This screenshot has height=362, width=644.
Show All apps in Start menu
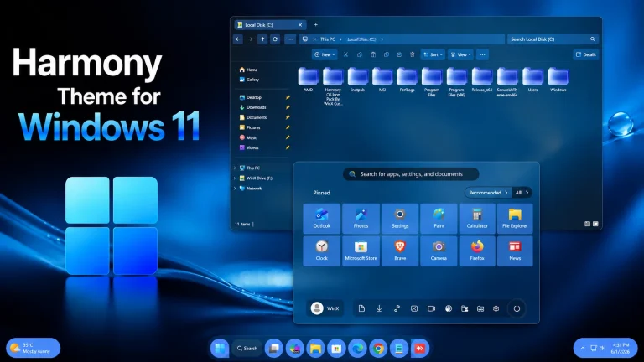point(522,193)
